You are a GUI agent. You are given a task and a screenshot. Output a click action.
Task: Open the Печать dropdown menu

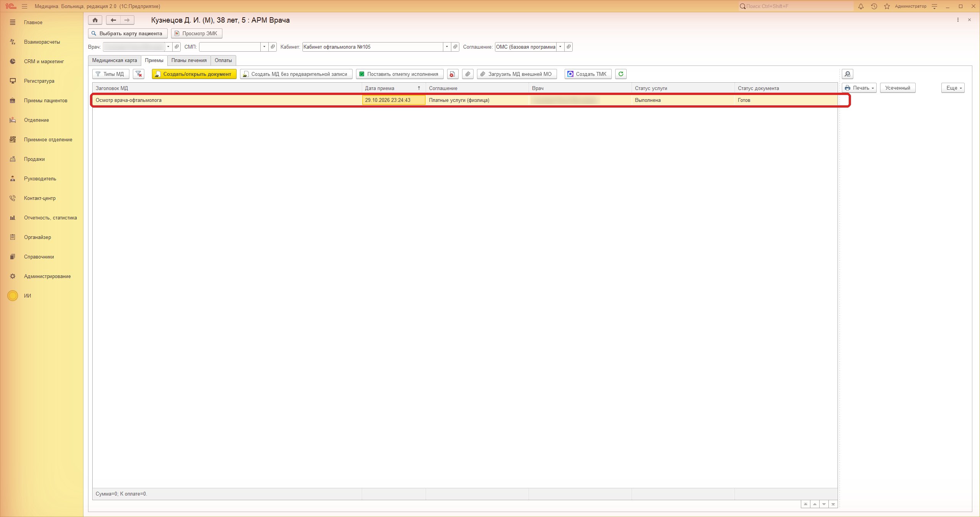[859, 88]
